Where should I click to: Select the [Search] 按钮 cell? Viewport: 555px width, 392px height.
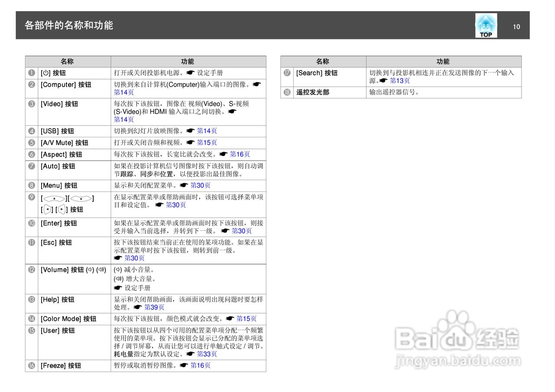[x=330, y=77]
